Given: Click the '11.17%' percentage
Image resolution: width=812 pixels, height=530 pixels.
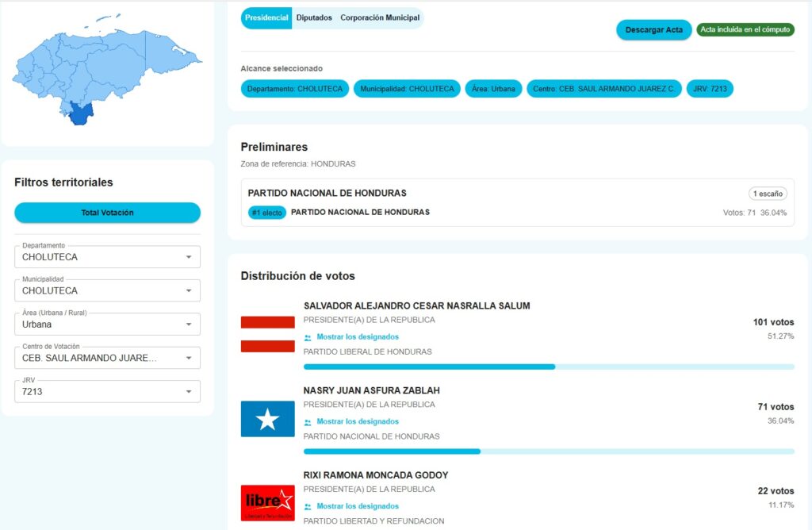Looking at the screenshot, I should 781,505.
